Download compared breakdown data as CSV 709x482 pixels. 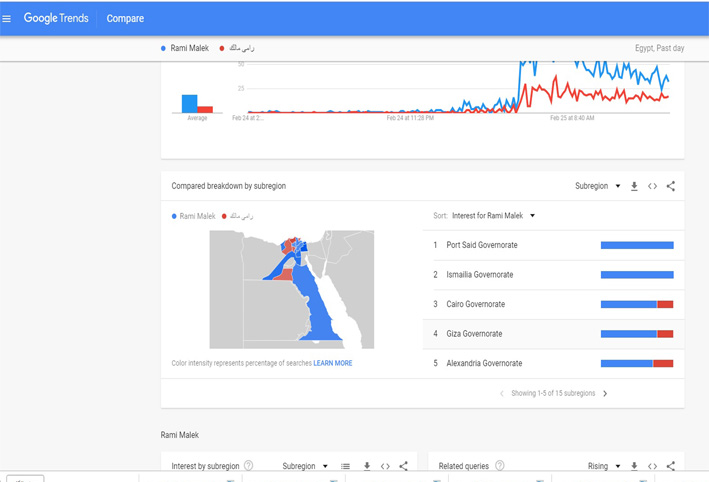(634, 186)
